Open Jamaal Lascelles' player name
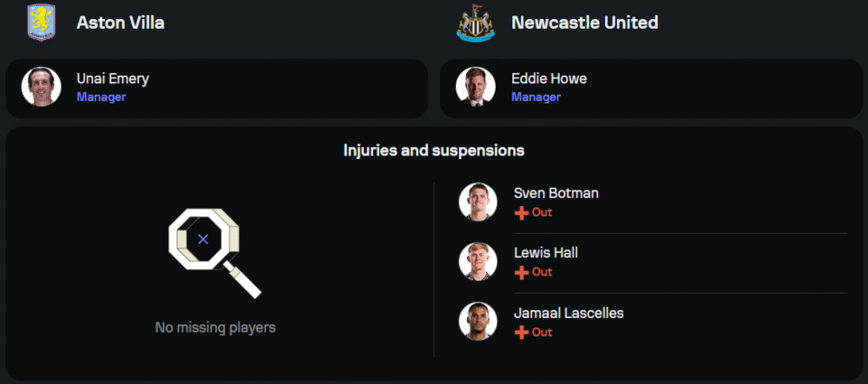868x384 pixels. point(569,313)
